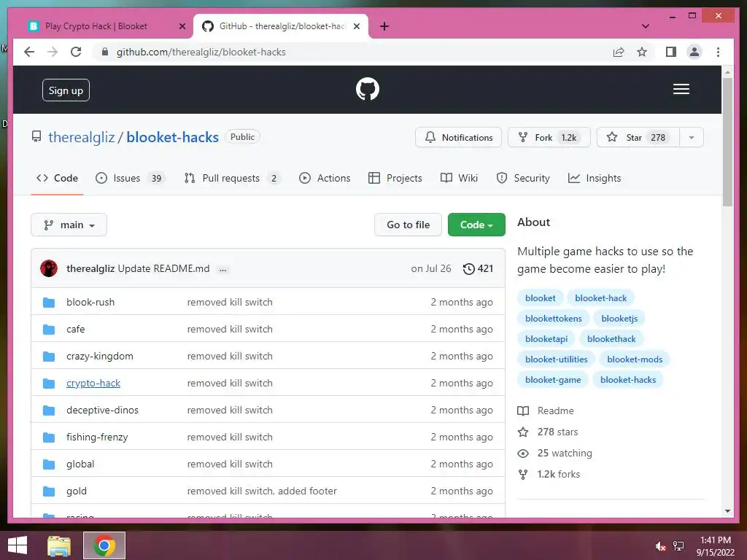Click the browser back arrow
The width and height of the screenshot is (747, 560).
(29, 52)
